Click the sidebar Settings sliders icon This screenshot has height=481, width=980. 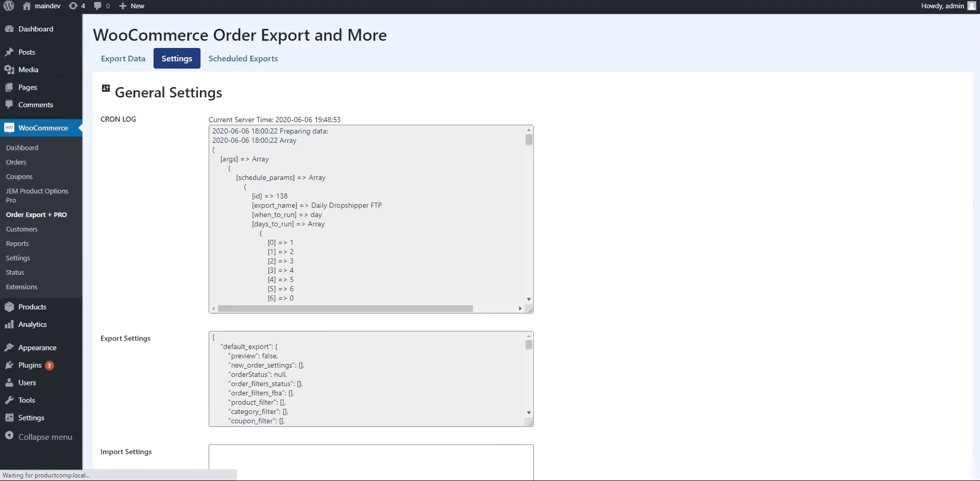tap(9, 418)
